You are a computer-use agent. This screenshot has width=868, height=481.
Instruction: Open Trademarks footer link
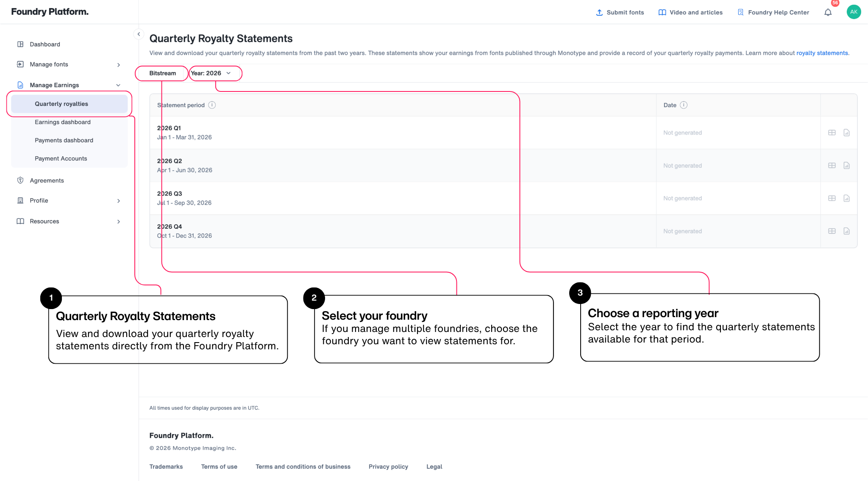(166, 467)
